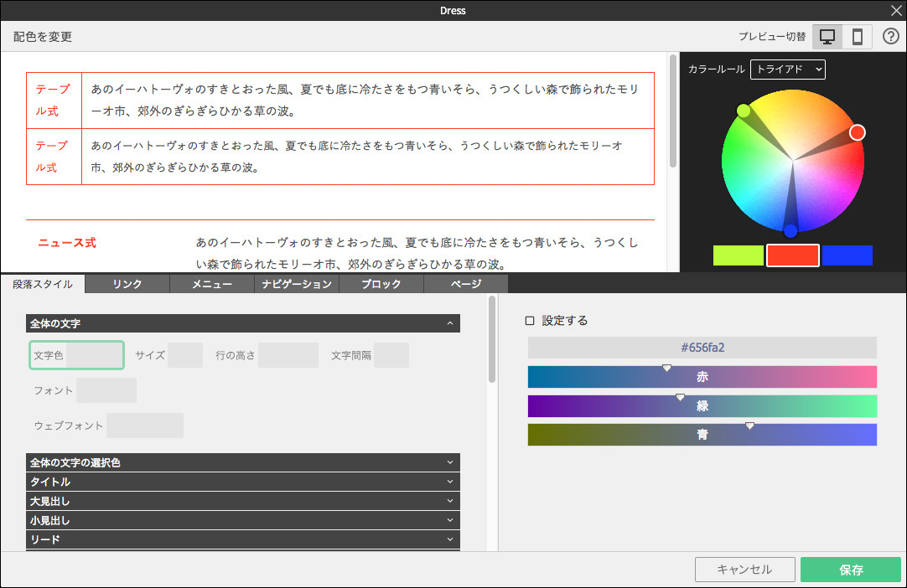Expand the 全体の文字の選択色 section
This screenshot has height=588, width=907.
243,462
